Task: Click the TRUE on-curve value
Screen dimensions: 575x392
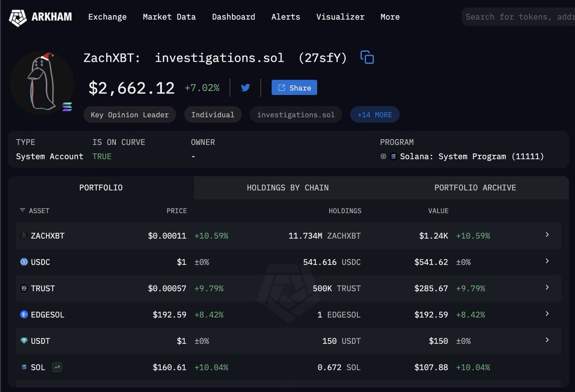Action: coord(102,157)
